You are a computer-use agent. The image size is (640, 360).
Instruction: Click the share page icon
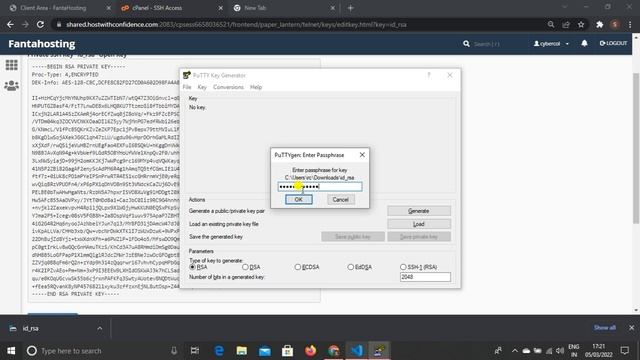(566, 24)
